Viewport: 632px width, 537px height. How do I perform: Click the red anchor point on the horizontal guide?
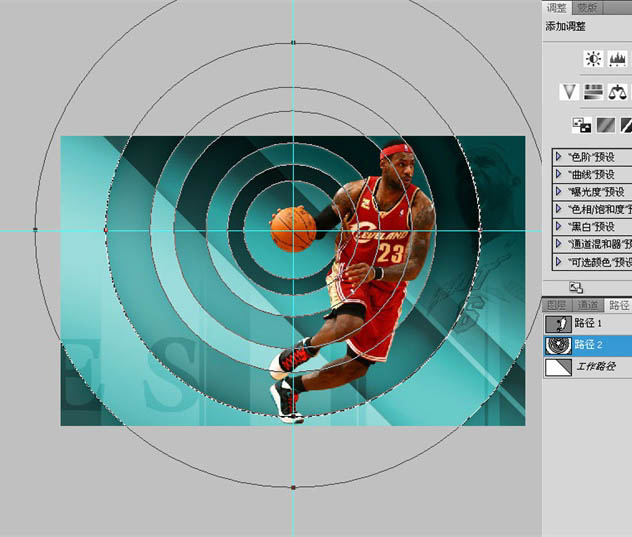pos(106,230)
